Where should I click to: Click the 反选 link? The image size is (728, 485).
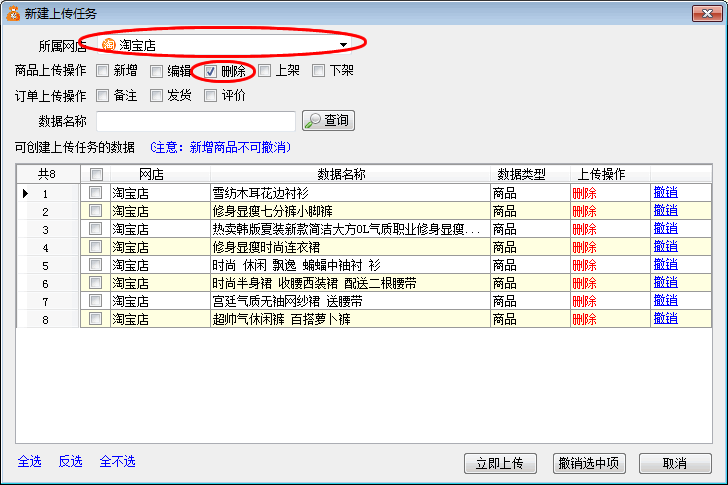[70, 461]
